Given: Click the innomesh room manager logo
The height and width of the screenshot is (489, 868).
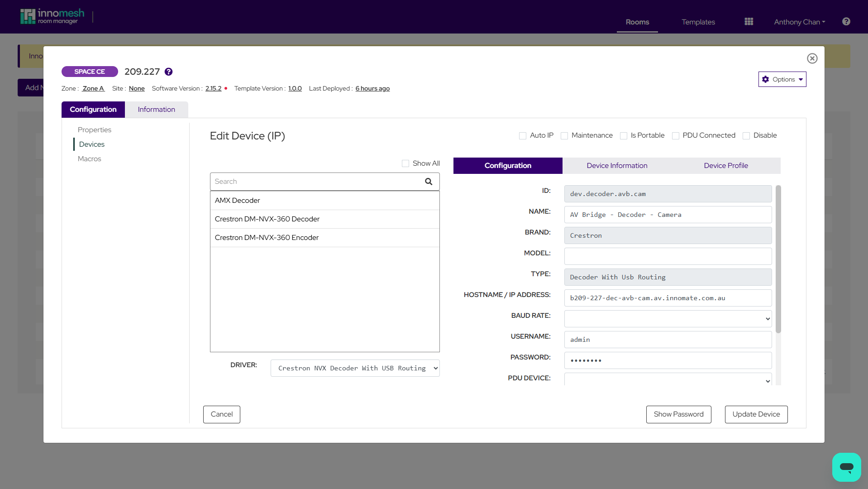Looking at the screenshot, I should pyautogui.click(x=52, y=16).
